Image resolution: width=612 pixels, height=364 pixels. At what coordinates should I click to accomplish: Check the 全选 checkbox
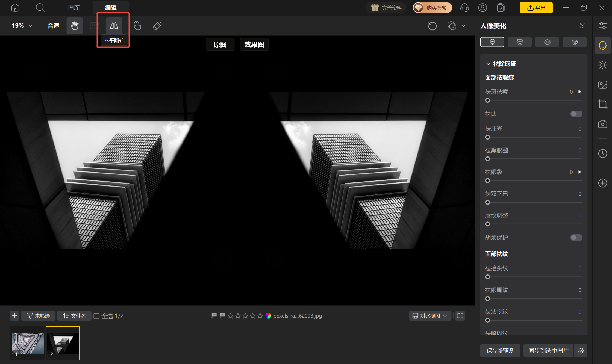[x=96, y=316]
